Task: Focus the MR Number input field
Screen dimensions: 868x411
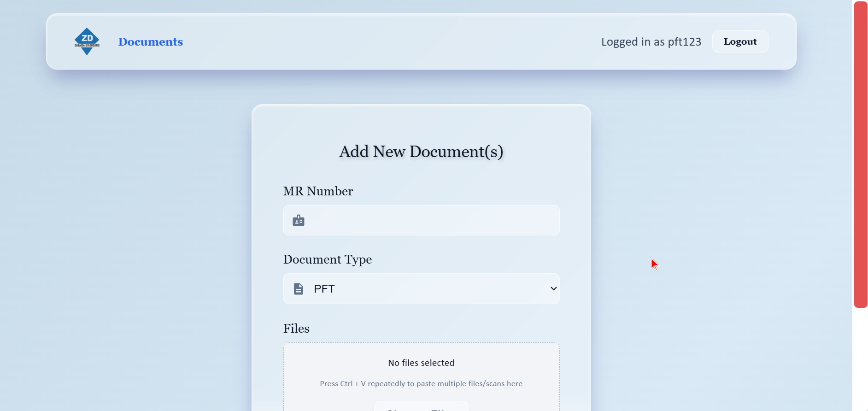Action: [x=421, y=220]
